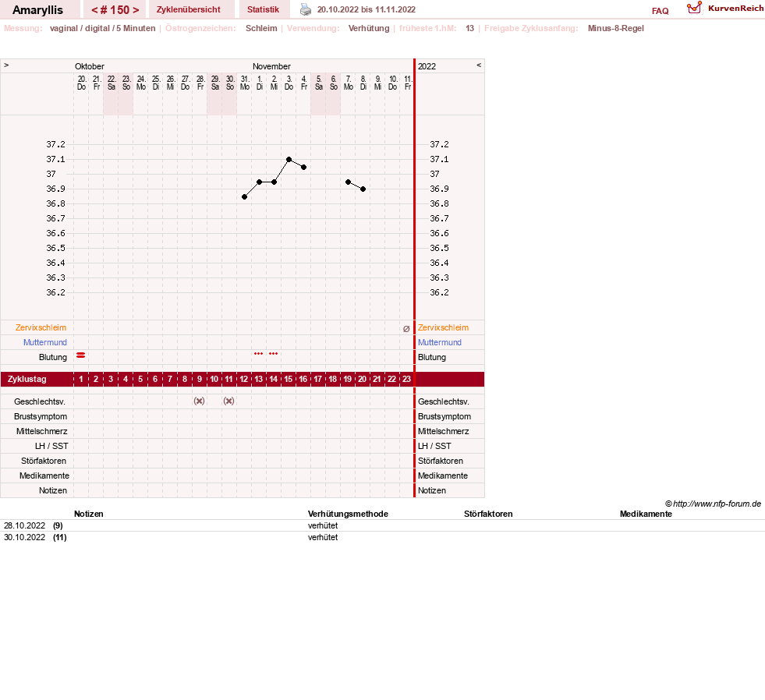Click the Amaryllis user name
This screenshot has width=765, height=700.
tap(37, 10)
